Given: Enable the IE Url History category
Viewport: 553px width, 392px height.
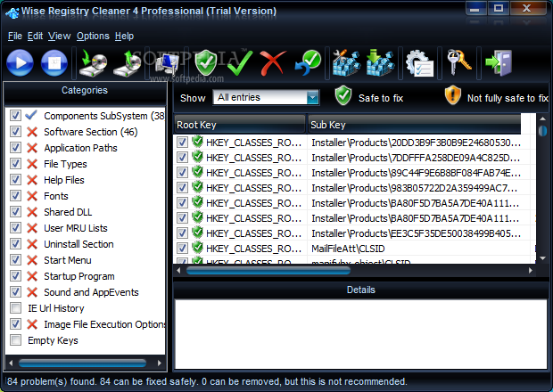Looking at the screenshot, I should pyautogui.click(x=15, y=308).
